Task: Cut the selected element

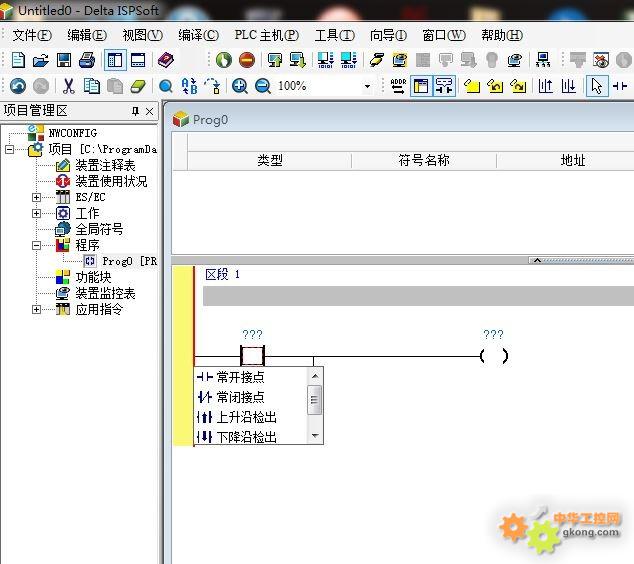Action: click(x=68, y=86)
